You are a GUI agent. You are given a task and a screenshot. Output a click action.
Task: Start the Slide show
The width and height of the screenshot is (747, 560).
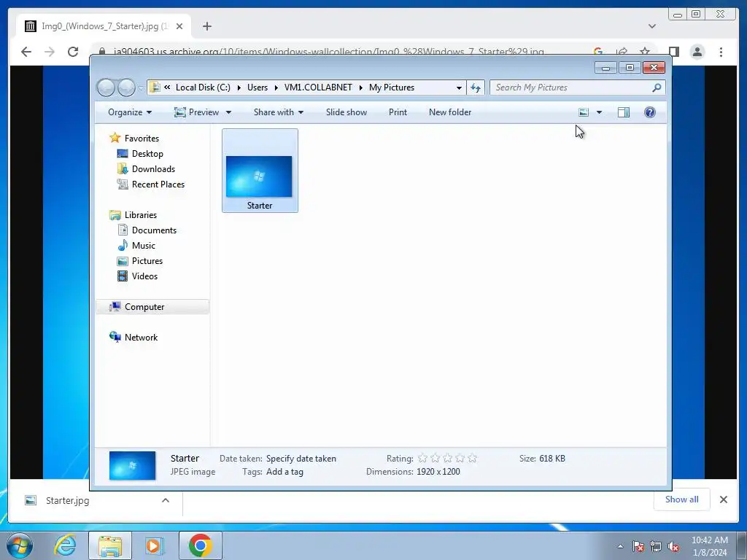347,112
